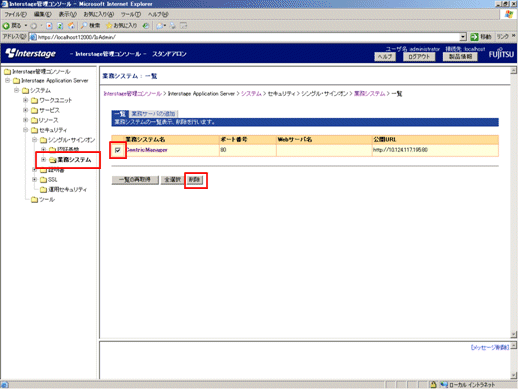Open the ファイル menu
The image size is (518, 389).
point(15,14)
